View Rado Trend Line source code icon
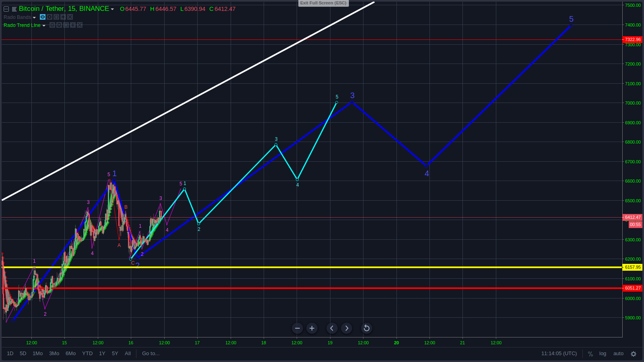 tap(66, 25)
